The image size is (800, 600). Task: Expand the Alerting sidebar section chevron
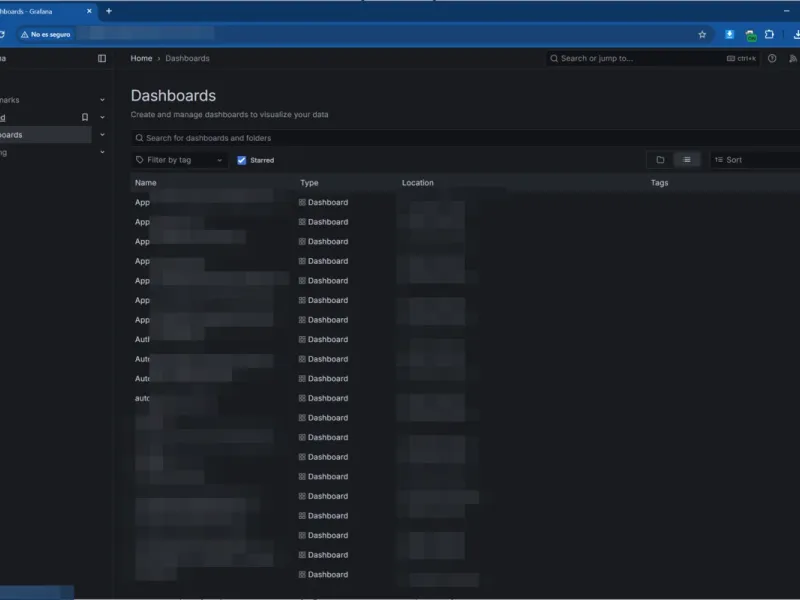click(103, 152)
